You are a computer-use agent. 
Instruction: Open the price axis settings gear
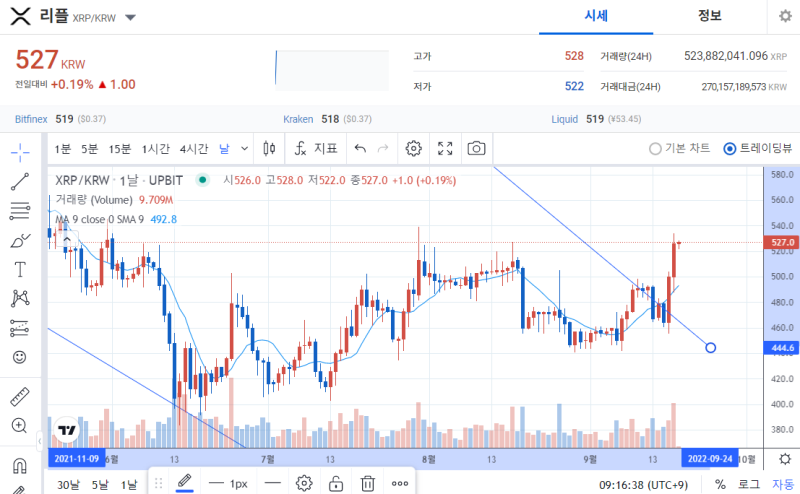[x=785, y=459]
